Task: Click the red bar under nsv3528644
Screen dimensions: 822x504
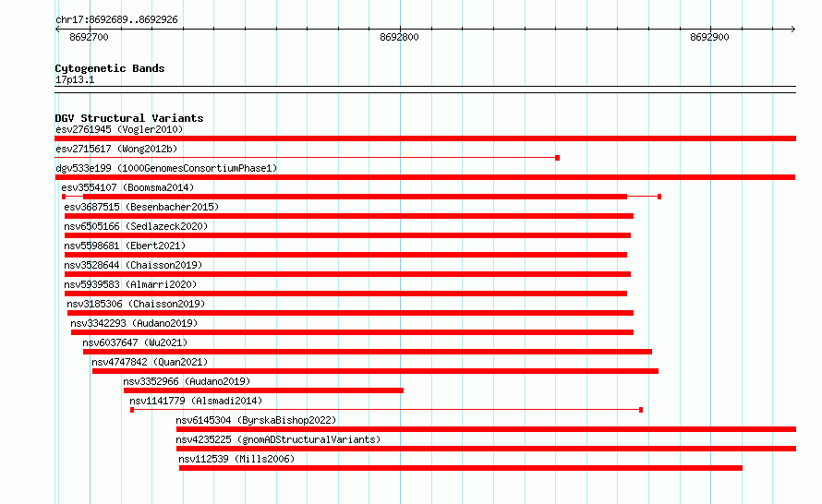Action: (x=347, y=274)
